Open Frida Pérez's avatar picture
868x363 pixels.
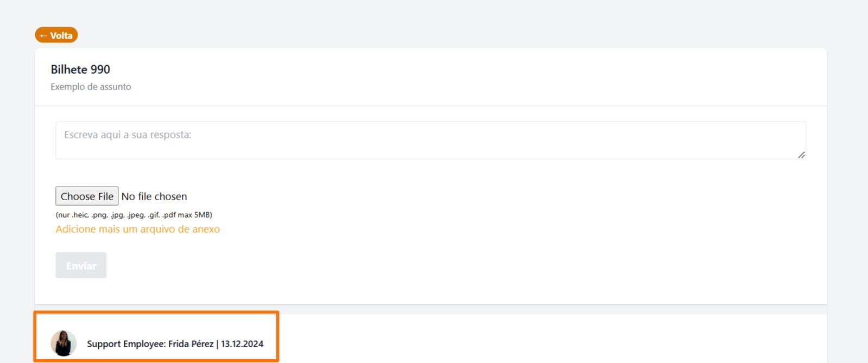[64, 343]
